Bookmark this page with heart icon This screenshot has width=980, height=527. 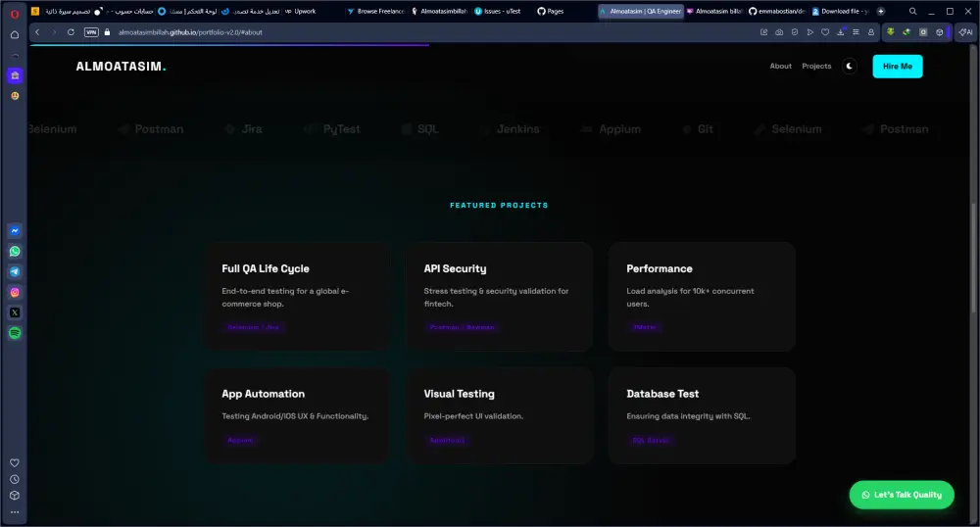[825, 32]
